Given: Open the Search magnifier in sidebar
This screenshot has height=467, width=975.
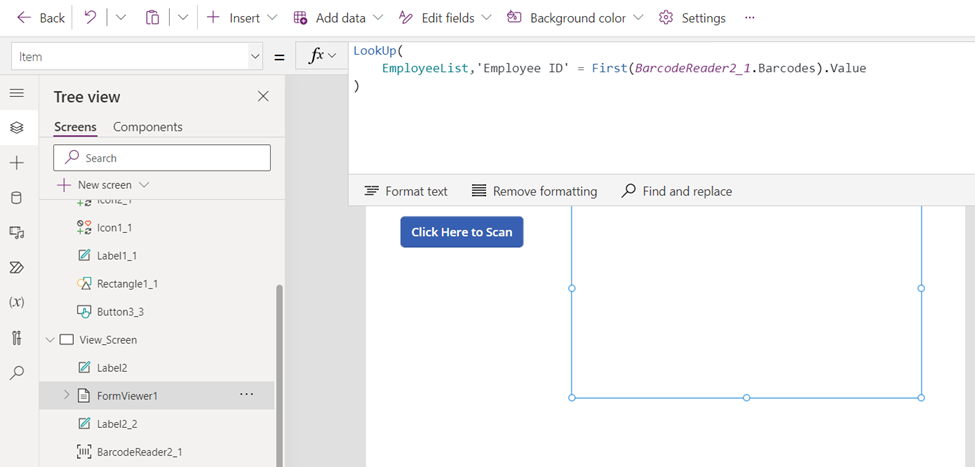Looking at the screenshot, I should 17,373.
